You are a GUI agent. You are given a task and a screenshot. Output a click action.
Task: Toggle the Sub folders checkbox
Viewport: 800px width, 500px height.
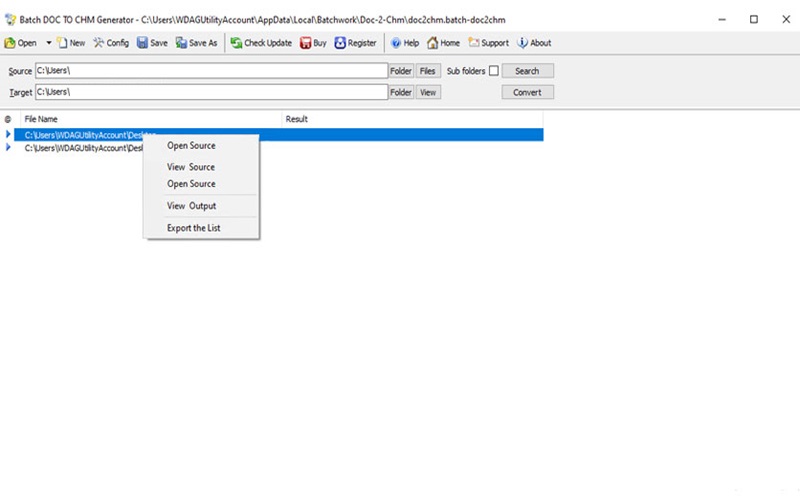[x=493, y=71]
